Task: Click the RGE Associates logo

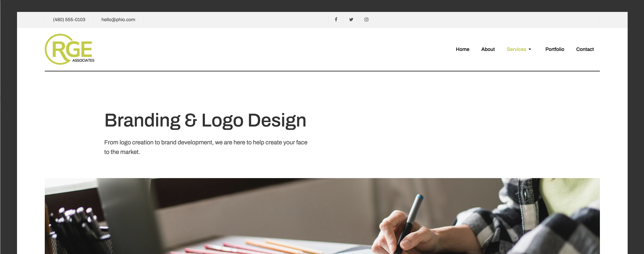Action: pyautogui.click(x=70, y=49)
